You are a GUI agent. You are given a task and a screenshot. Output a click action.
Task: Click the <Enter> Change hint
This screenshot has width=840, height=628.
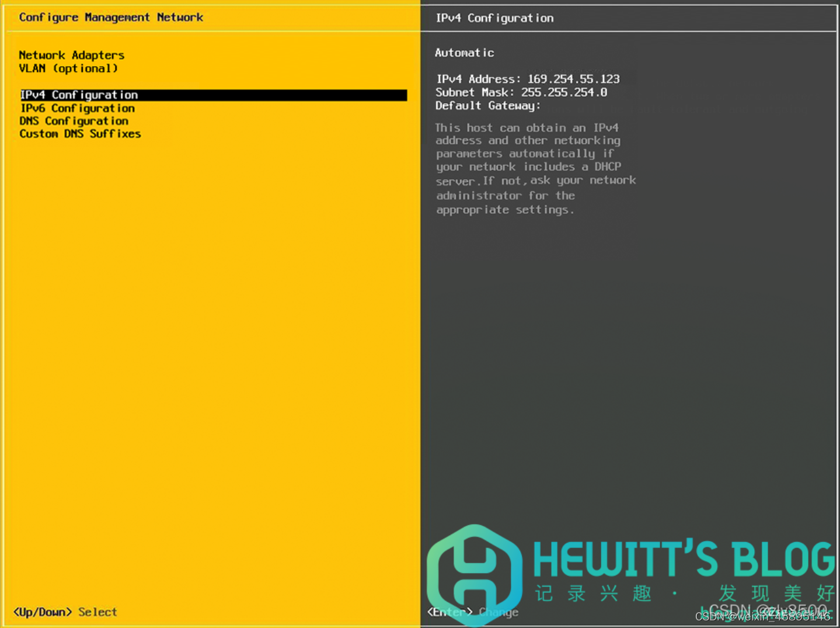coord(473,612)
